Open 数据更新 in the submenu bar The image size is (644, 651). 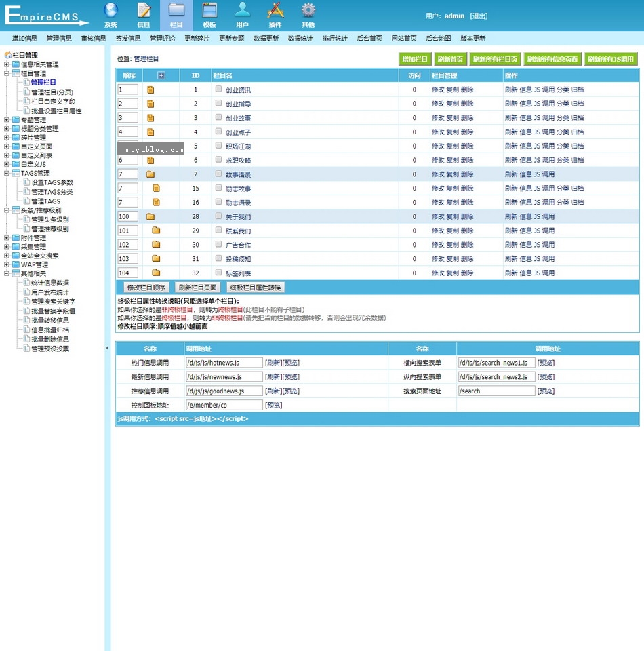click(x=266, y=38)
